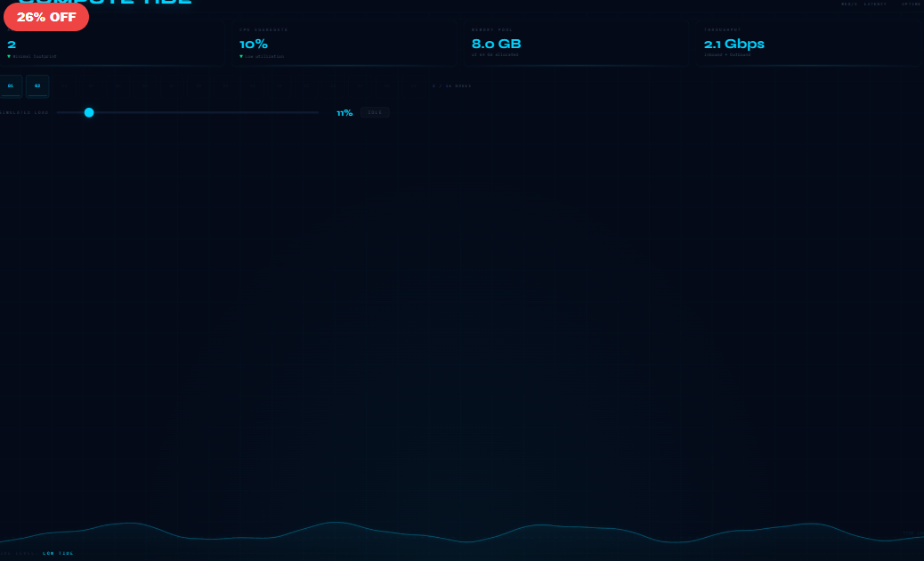The height and width of the screenshot is (561, 924).
Task: Click the 11% load readout
Action: 344,113
